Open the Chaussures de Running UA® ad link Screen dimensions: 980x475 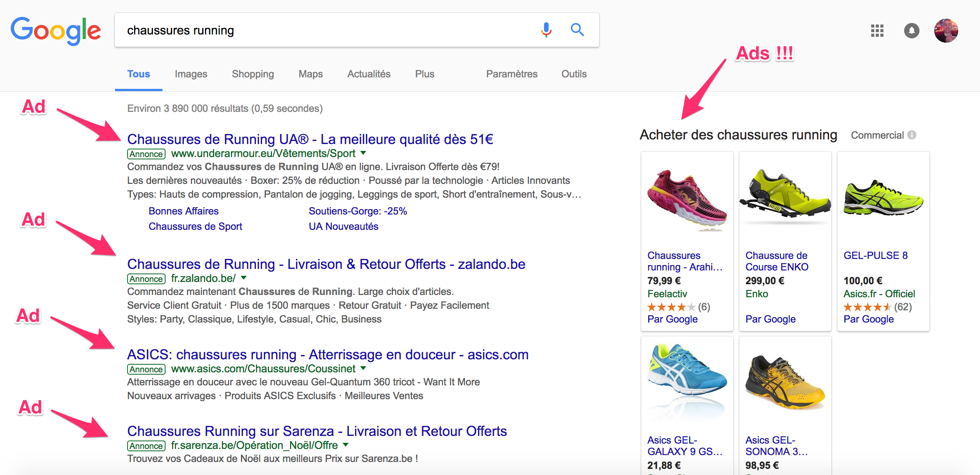pyautogui.click(x=310, y=139)
